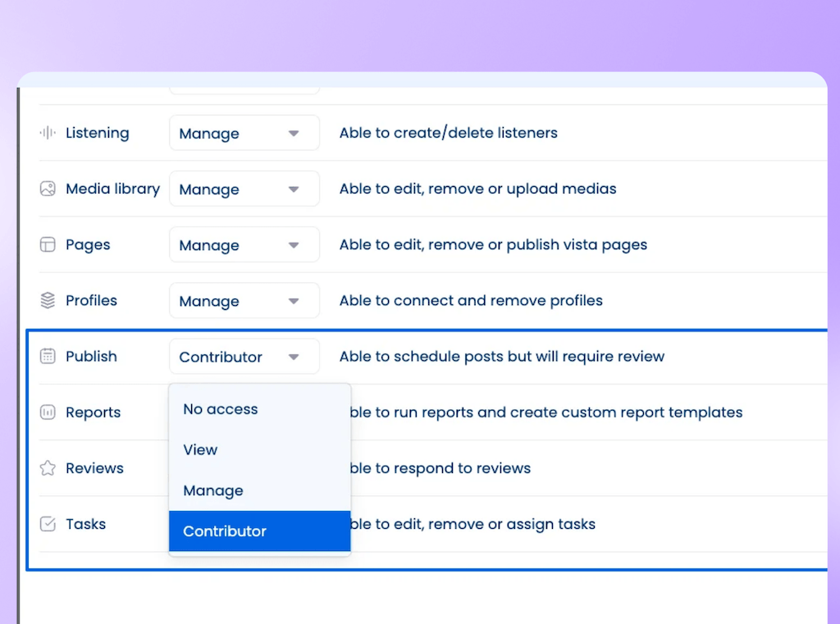840x624 pixels.
Task: Open the Listening permission dropdown
Action: click(x=244, y=133)
